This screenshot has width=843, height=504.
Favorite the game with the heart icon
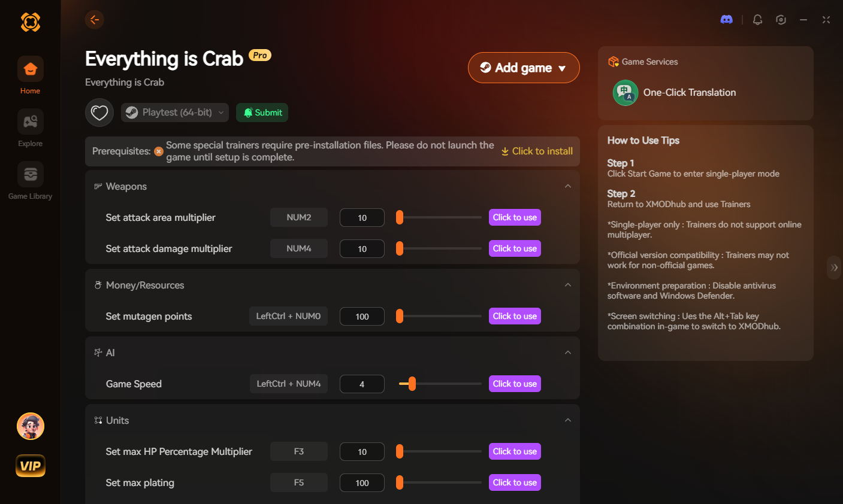pos(99,113)
